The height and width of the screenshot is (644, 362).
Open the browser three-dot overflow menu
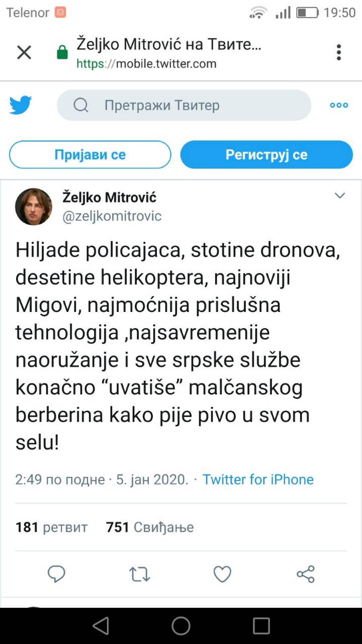[x=339, y=52]
